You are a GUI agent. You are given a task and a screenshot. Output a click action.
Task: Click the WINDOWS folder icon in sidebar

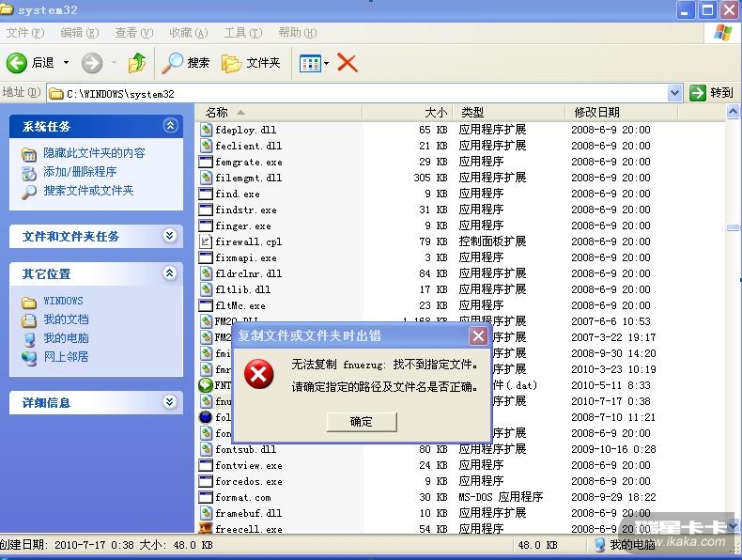pos(29,302)
